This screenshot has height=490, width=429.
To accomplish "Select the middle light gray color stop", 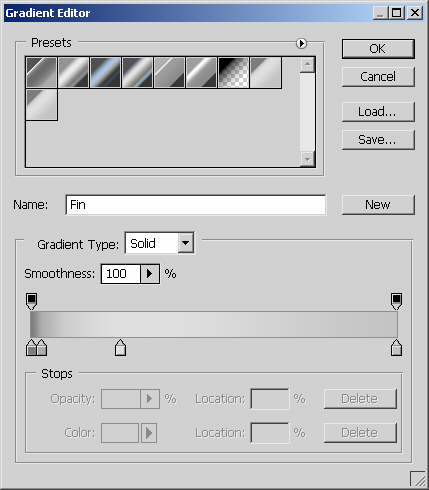I will (x=120, y=348).
